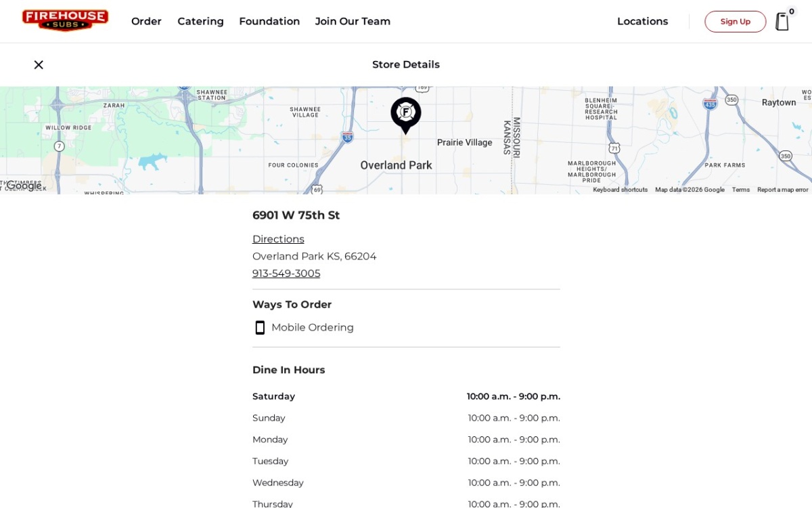Screen dimensions: 812x508
Task: Click the Overland Park map label
Action: [x=396, y=165]
